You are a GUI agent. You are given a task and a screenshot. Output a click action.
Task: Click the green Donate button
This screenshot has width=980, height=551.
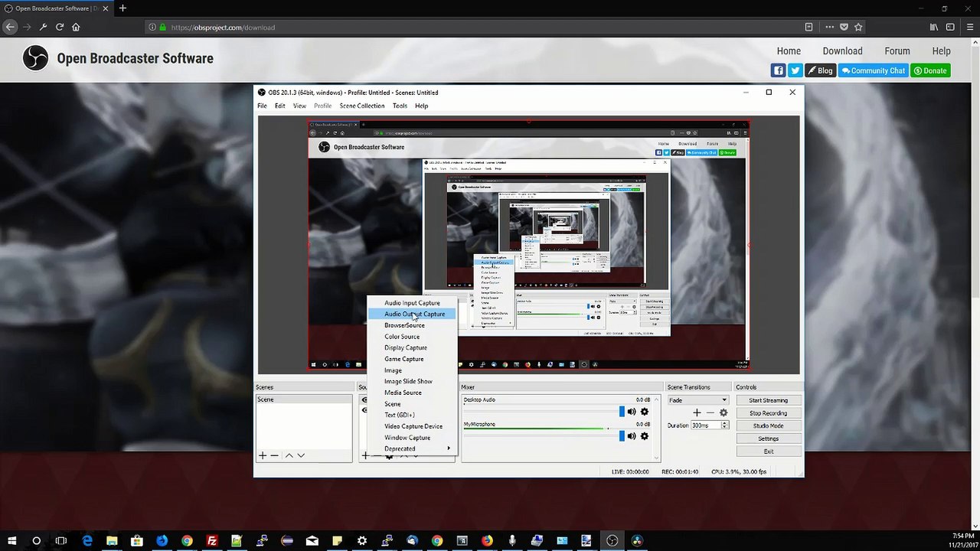pyautogui.click(x=930, y=70)
